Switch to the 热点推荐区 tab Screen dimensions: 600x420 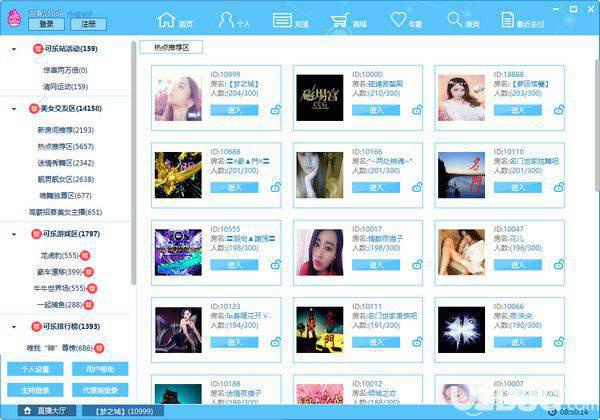[x=171, y=47]
